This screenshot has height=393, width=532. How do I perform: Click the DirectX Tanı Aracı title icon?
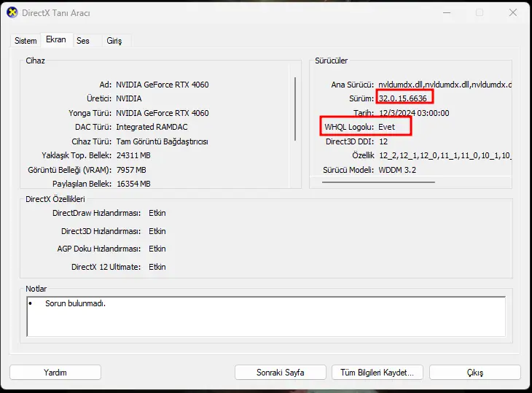(12, 13)
